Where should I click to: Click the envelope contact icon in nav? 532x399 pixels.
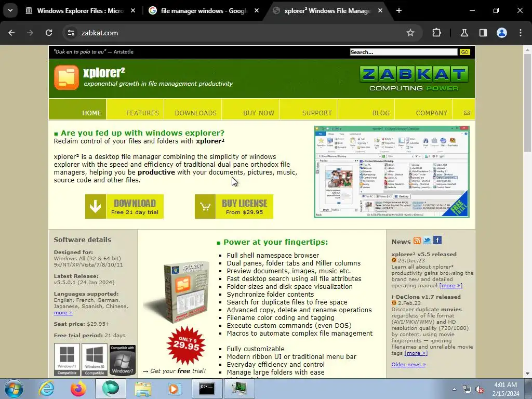[x=467, y=113]
